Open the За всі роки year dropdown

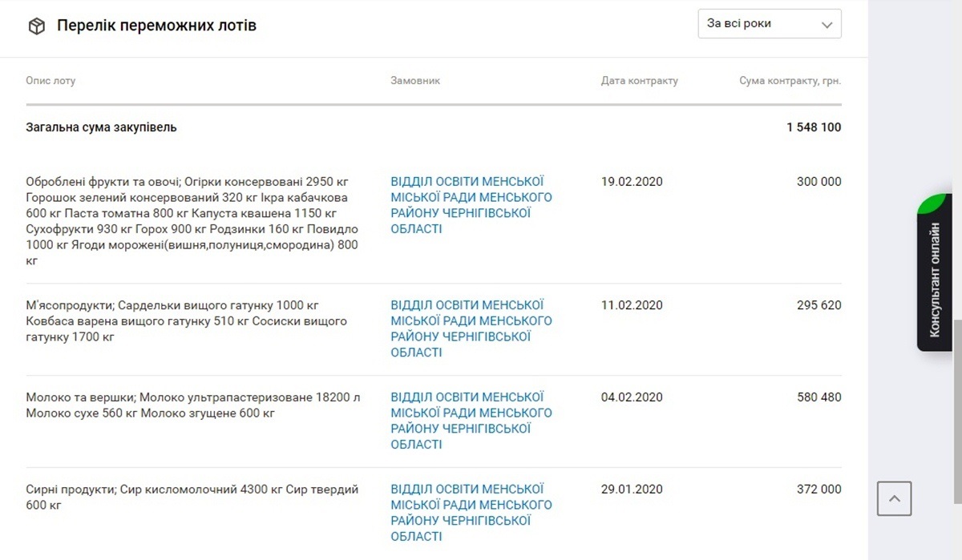click(770, 24)
